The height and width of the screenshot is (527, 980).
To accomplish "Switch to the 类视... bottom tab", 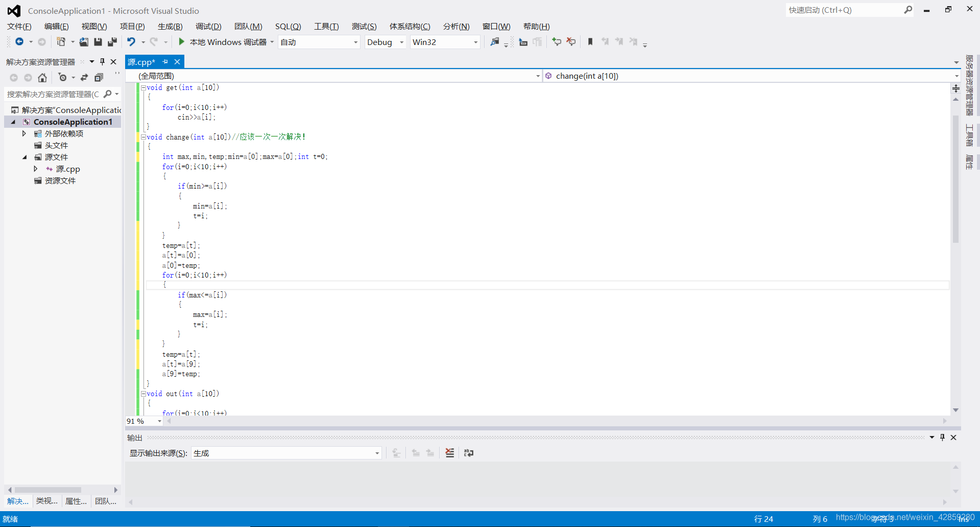I will (x=47, y=501).
